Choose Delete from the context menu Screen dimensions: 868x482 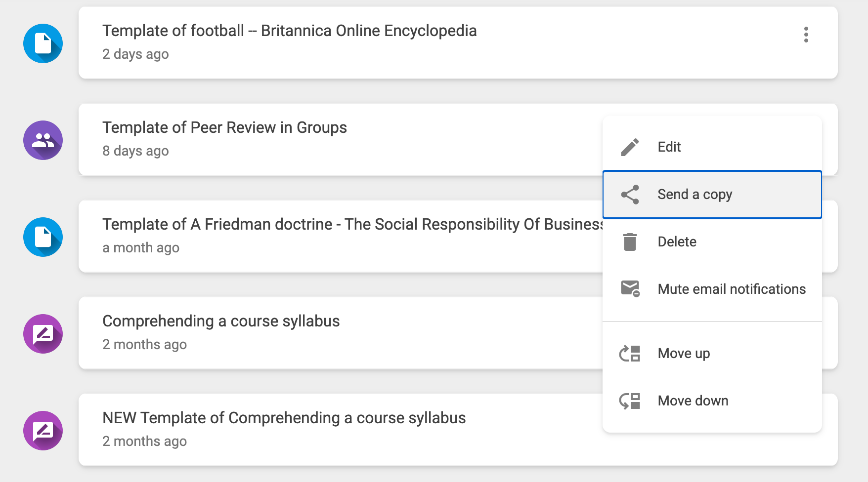(712, 242)
